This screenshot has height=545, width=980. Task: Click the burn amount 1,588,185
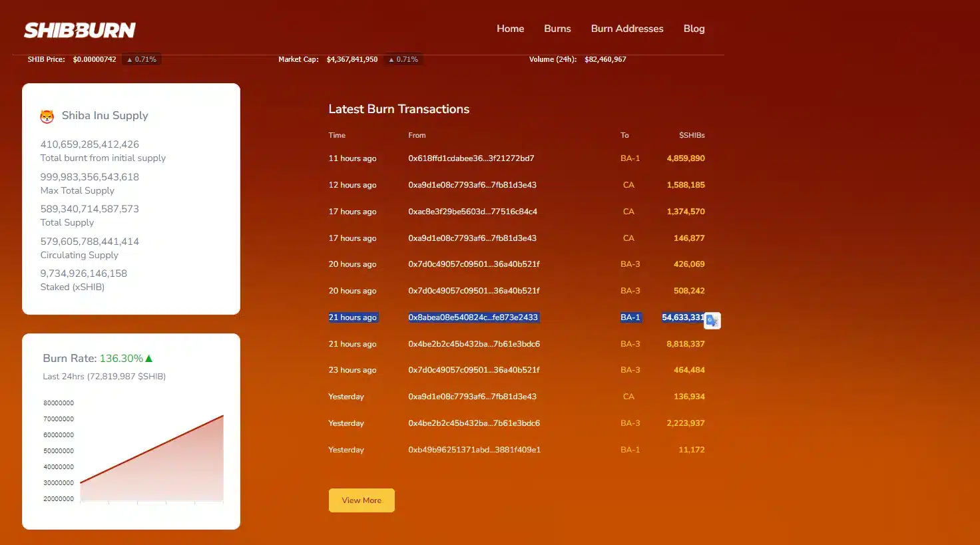pyautogui.click(x=686, y=185)
